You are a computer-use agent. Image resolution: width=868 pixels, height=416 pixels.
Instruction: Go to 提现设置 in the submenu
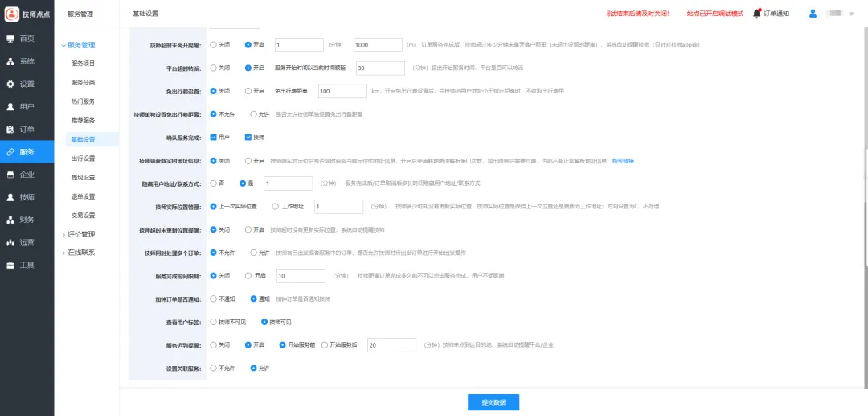tap(83, 177)
